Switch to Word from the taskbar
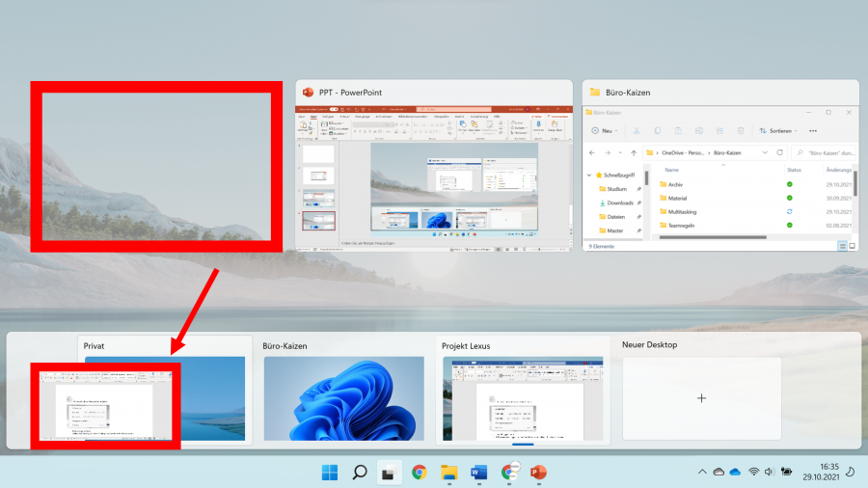Image resolution: width=868 pixels, height=488 pixels. point(478,473)
